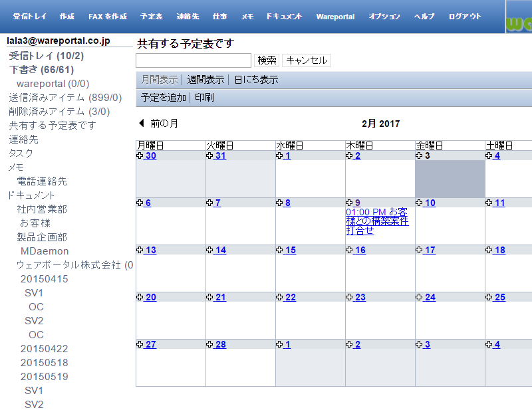Switch to 日にち表示 daily view
This screenshot has height=414, width=532.
point(256,80)
